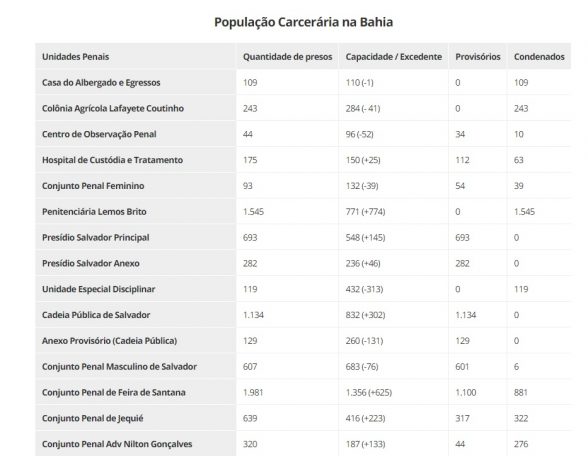
Task: Select the Conjunto Penal de Jequié row
Action: (x=303, y=418)
